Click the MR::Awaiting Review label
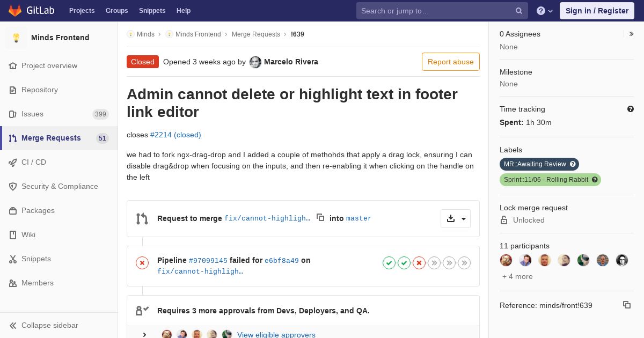The height and width of the screenshot is (338, 644). [x=539, y=164]
